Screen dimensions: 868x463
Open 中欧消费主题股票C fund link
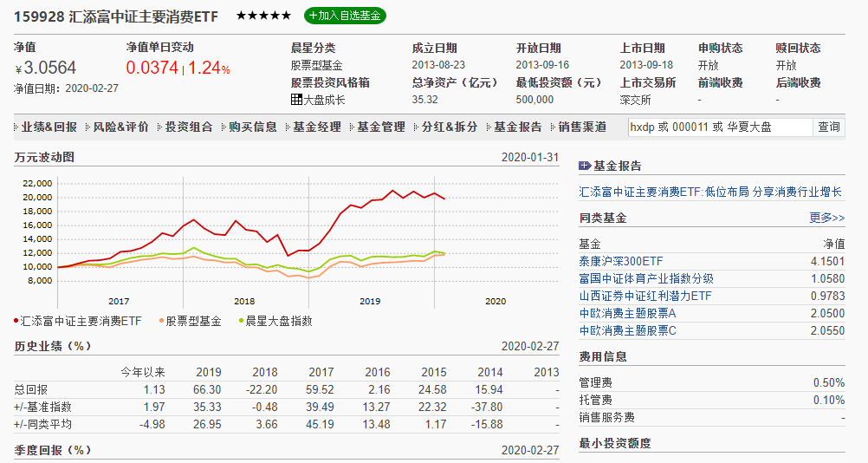point(628,330)
